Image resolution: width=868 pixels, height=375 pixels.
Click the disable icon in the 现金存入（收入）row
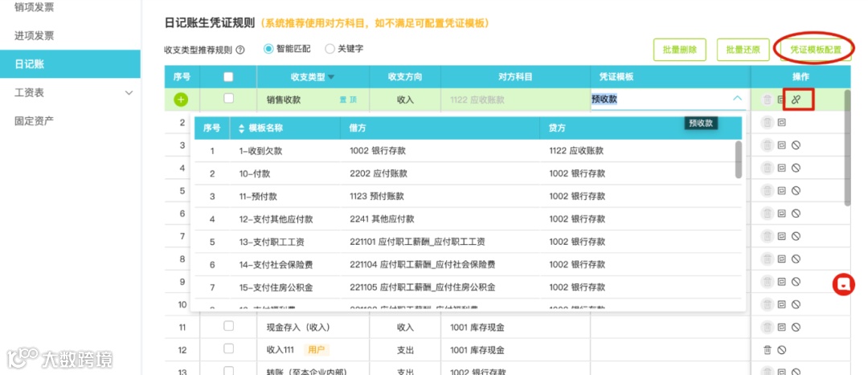point(796,327)
